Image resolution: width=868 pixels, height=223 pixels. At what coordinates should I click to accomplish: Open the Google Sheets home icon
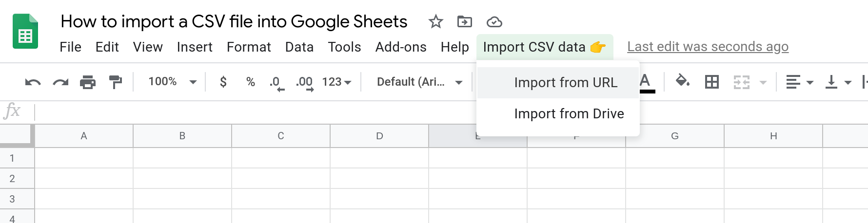click(25, 31)
